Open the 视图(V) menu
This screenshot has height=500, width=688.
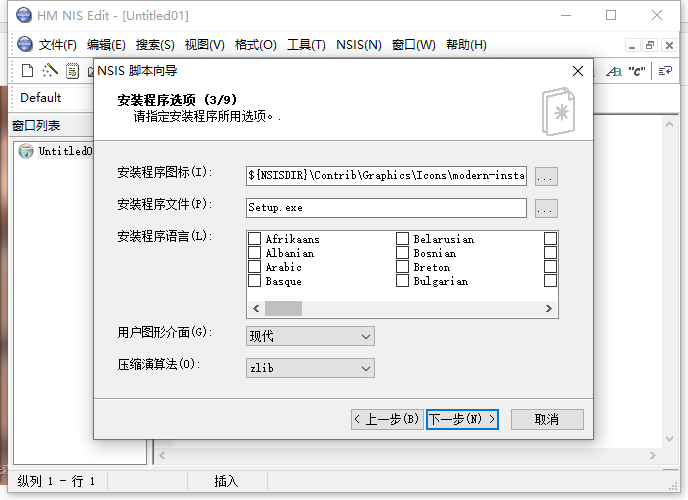coord(204,45)
